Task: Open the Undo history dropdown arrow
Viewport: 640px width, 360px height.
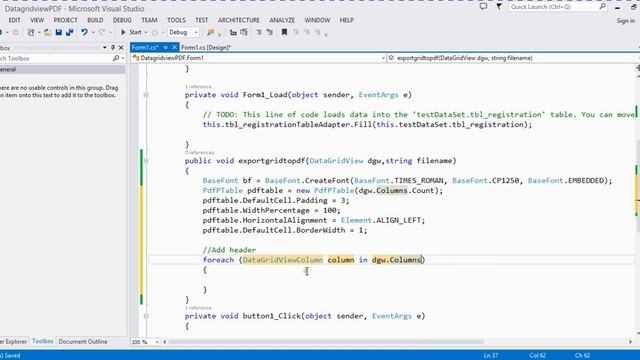Action: tap(93, 32)
